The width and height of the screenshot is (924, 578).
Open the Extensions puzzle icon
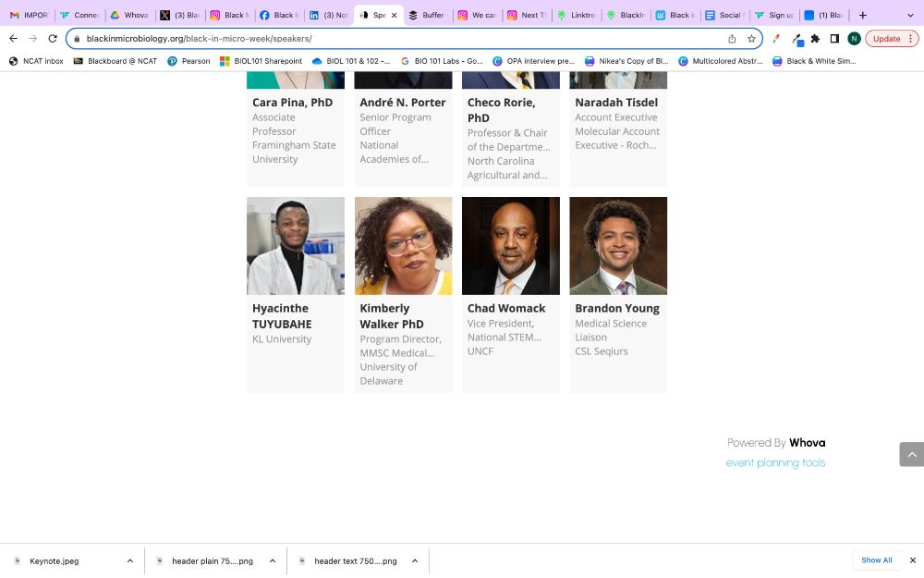815,39
